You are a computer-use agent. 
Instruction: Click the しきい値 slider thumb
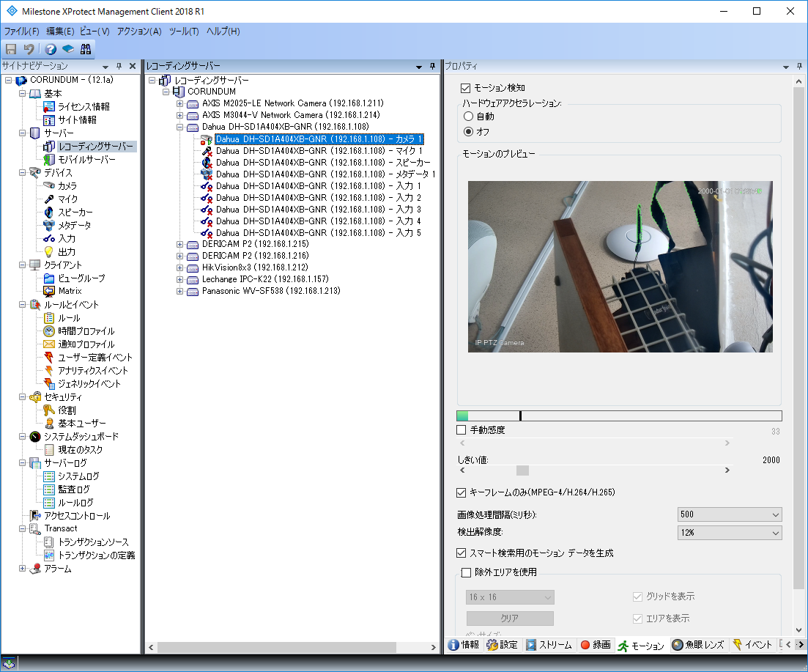(x=522, y=470)
